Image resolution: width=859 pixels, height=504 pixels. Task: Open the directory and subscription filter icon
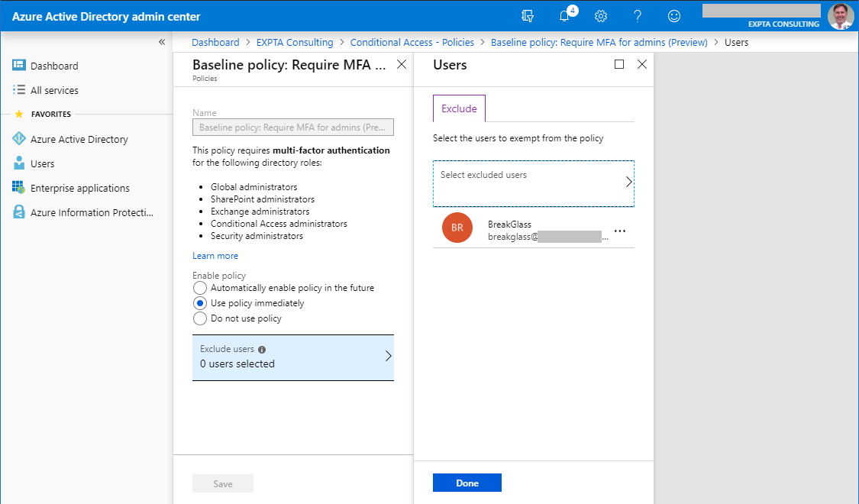point(528,16)
